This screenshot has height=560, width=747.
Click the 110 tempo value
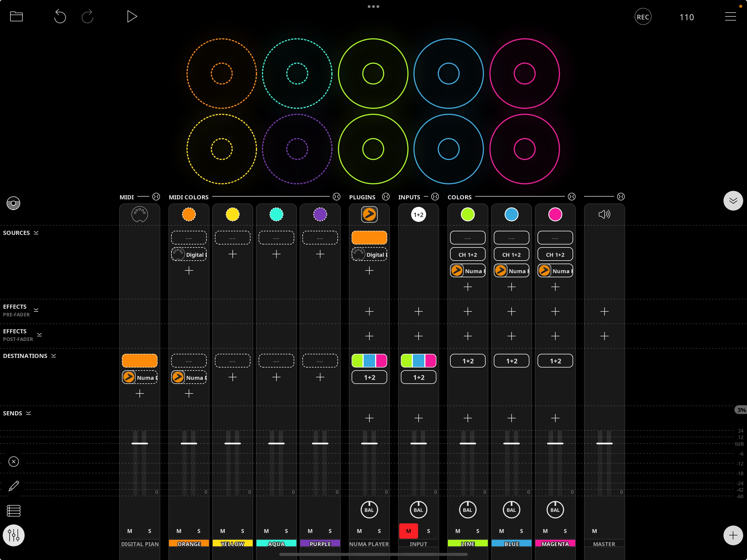686,17
